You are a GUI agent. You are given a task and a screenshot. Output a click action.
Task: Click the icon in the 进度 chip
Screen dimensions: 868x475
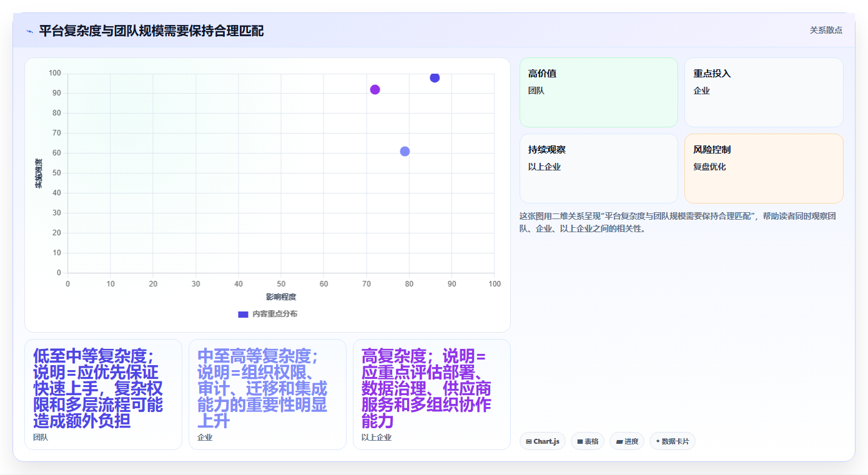[x=619, y=441]
